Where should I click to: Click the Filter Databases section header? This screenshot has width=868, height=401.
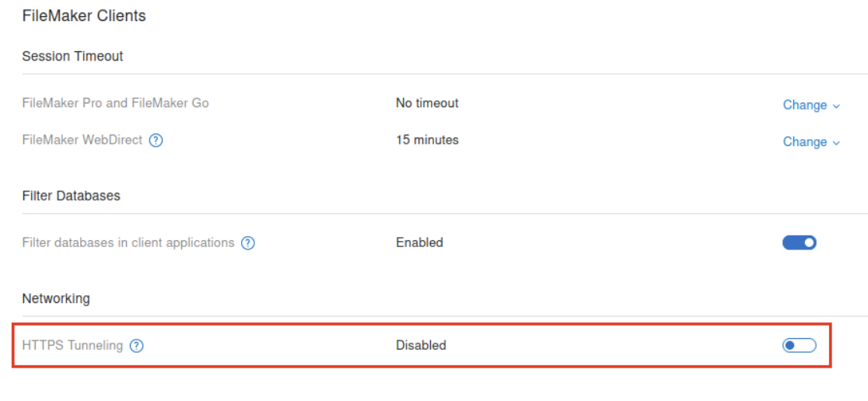pyautogui.click(x=71, y=196)
